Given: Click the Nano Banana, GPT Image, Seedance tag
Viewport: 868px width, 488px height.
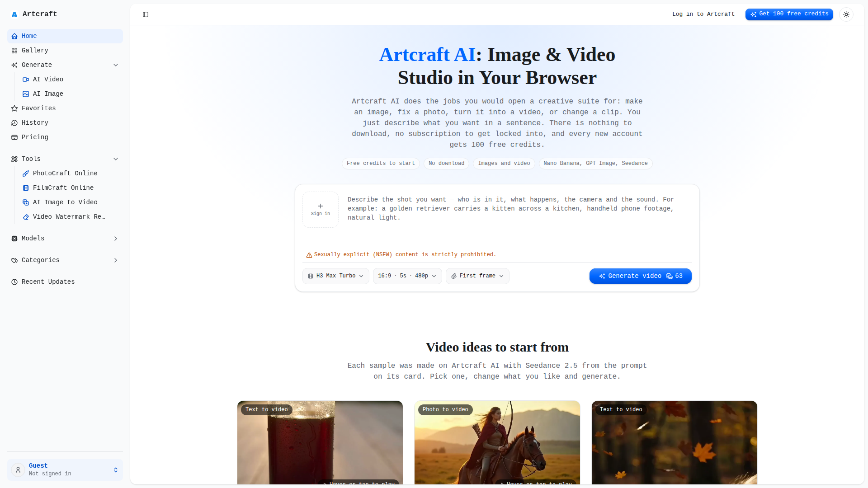Looking at the screenshot, I should [x=596, y=164].
